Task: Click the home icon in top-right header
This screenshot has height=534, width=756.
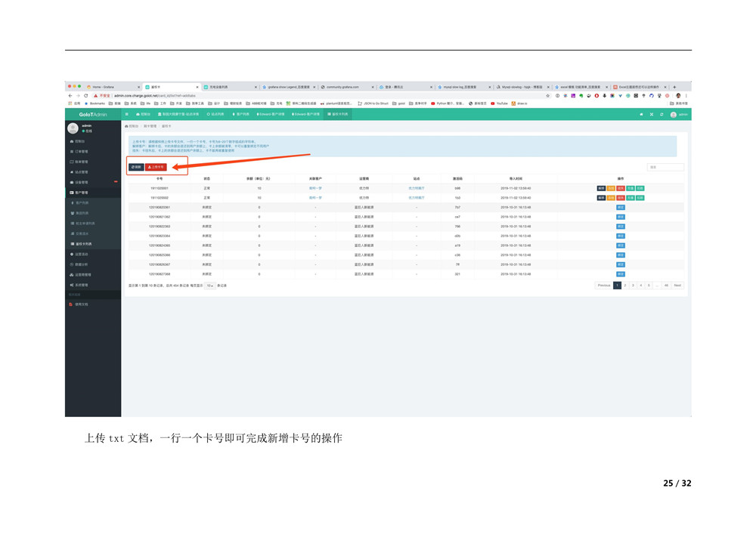Action: coord(642,115)
